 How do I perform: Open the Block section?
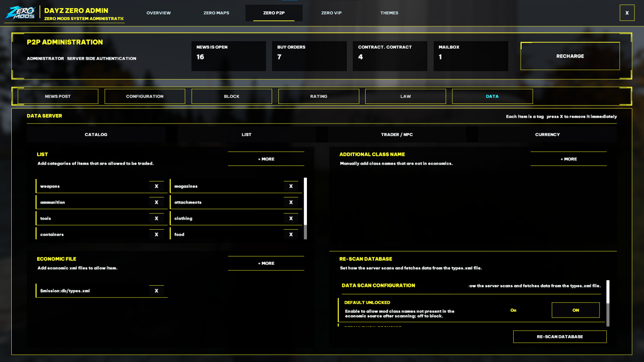pyautogui.click(x=231, y=96)
